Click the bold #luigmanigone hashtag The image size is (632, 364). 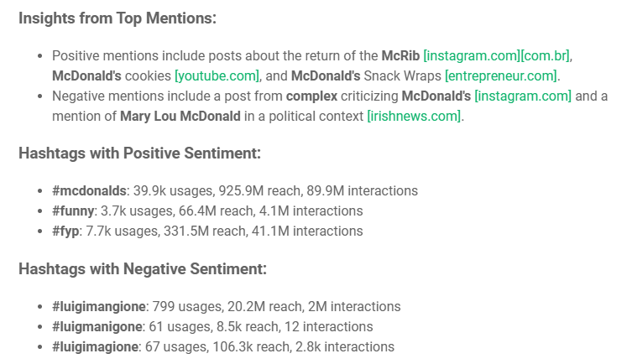[x=97, y=326]
